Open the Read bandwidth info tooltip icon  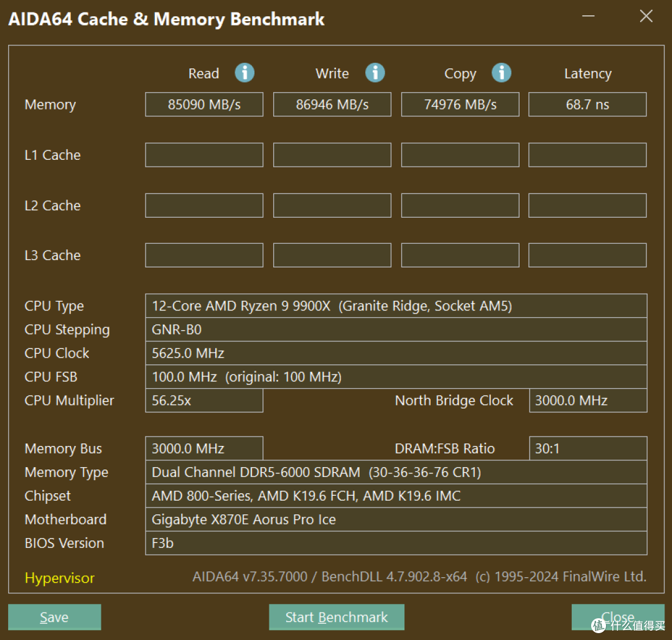(x=245, y=73)
